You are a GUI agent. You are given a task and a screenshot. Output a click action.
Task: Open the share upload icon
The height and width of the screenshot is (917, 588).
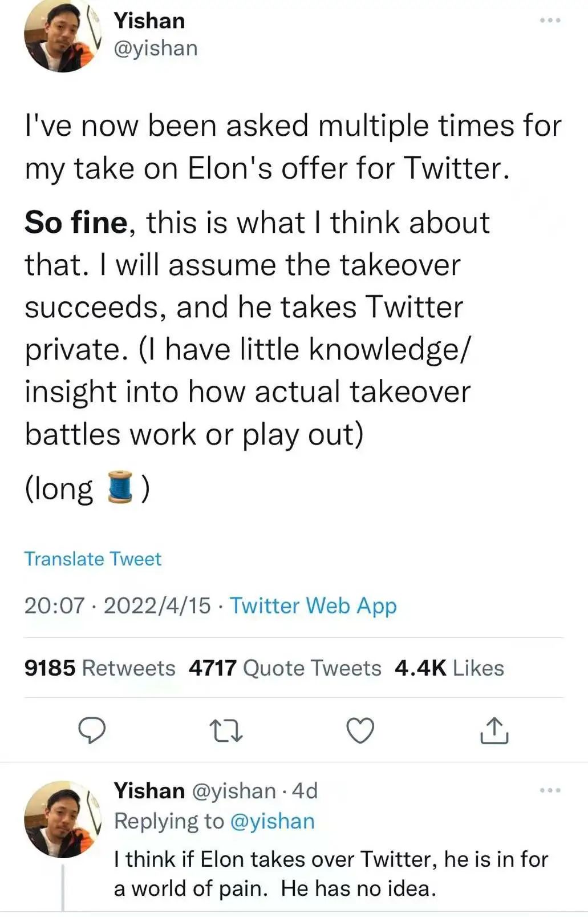click(494, 731)
